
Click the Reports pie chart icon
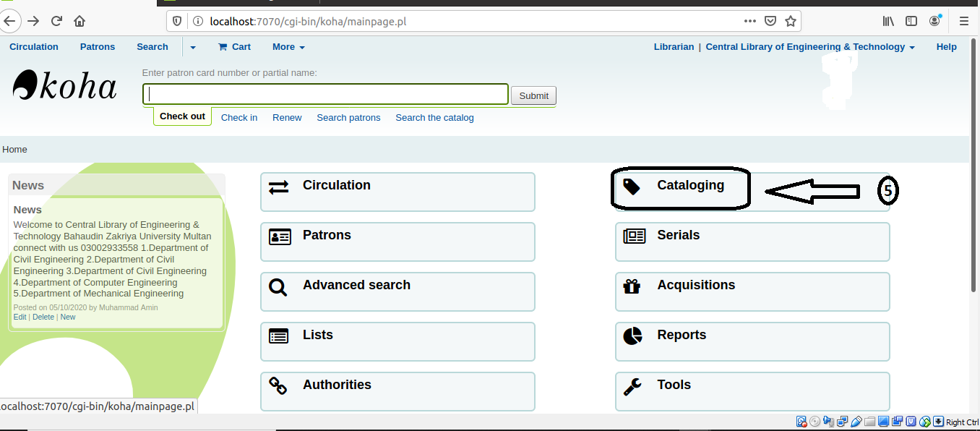pos(632,336)
